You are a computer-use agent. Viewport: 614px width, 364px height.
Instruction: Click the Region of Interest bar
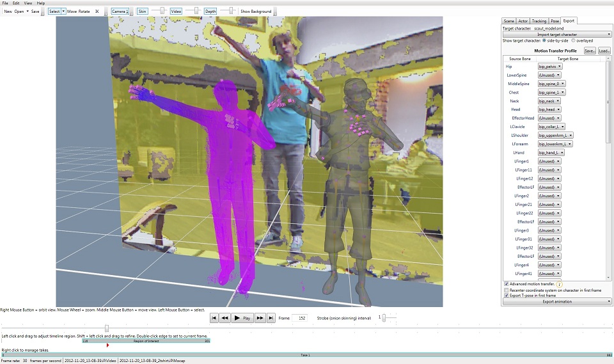[146, 341]
